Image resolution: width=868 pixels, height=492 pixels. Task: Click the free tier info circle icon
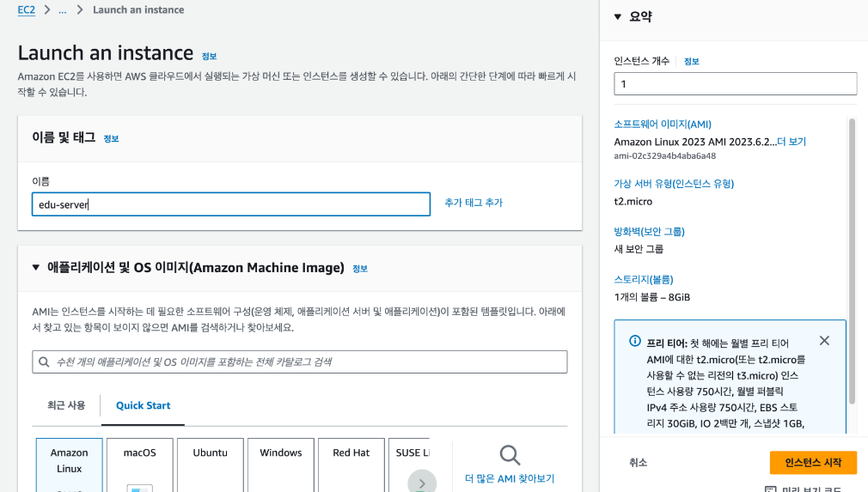[635, 341]
